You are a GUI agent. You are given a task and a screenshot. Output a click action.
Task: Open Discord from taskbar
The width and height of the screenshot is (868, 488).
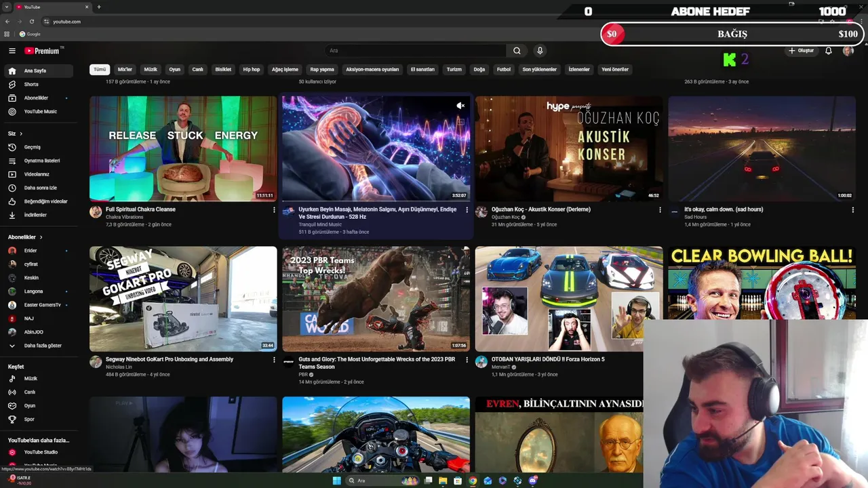point(533,481)
